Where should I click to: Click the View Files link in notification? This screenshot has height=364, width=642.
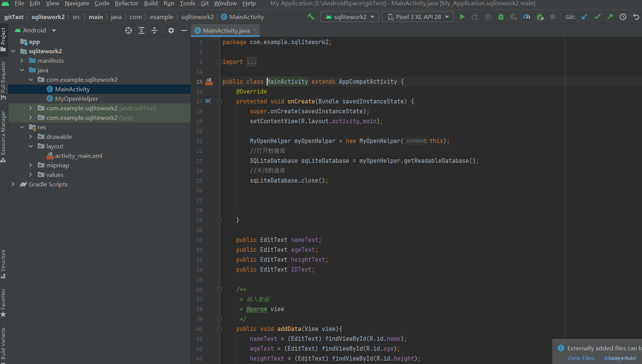pyautogui.click(x=580, y=358)
